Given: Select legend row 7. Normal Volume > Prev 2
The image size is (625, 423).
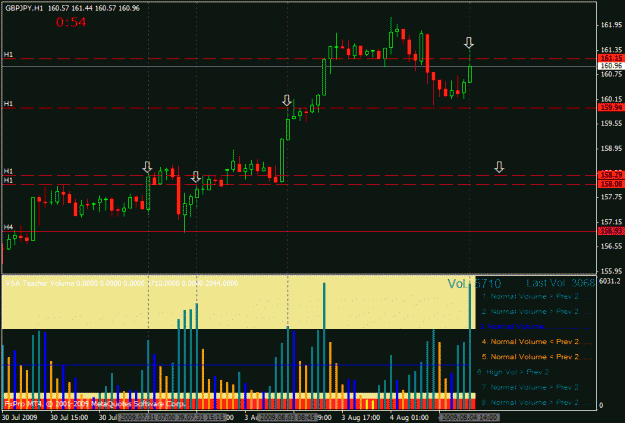Looking at the screenshot, I should pyautogui.click(x=536, y=387).
